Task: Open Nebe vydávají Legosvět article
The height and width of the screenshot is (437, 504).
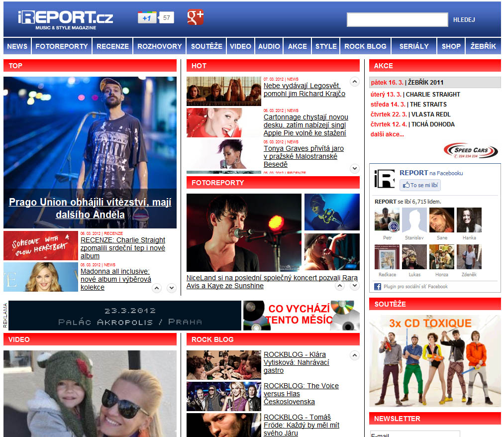Action: 304,90
